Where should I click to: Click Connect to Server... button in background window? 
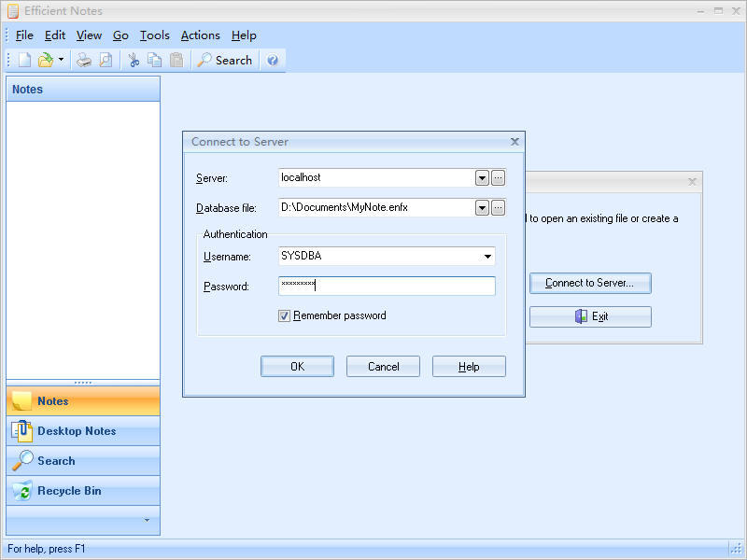click(x=590, y=283)
